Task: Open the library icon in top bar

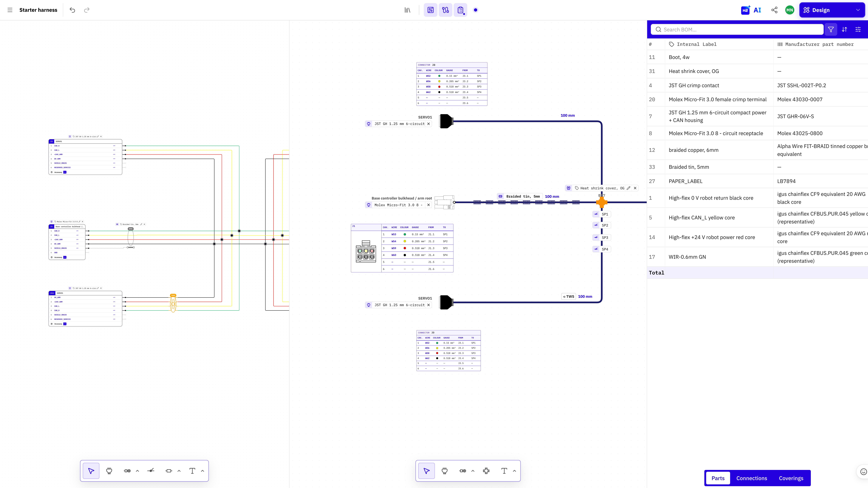Action: coord(407,10)
